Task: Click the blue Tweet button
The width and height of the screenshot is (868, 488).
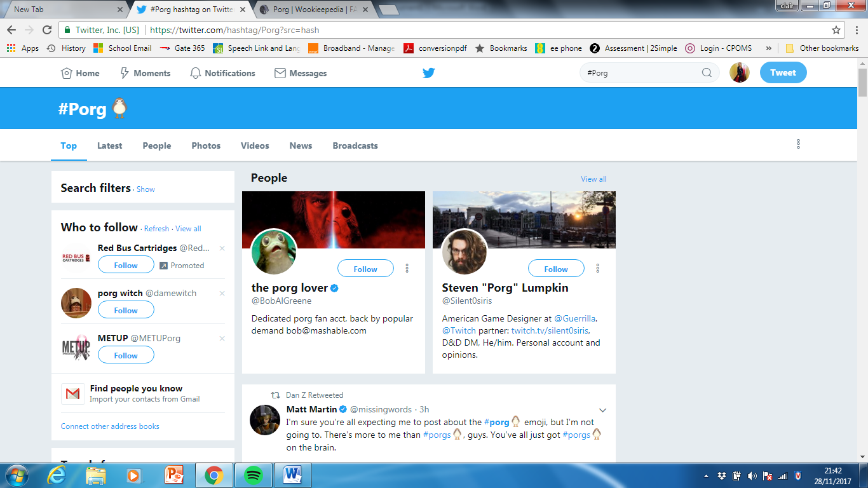Action: click(x=783, y=72)
